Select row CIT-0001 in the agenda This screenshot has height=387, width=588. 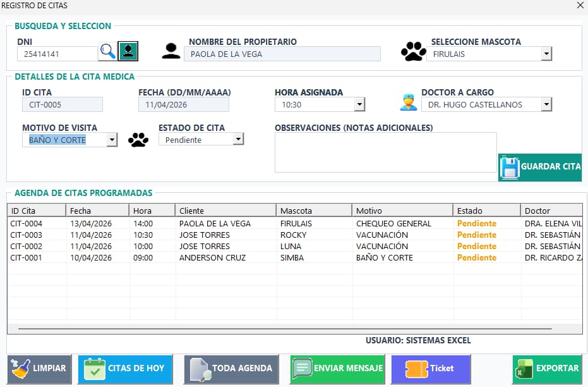click(295, 257)
